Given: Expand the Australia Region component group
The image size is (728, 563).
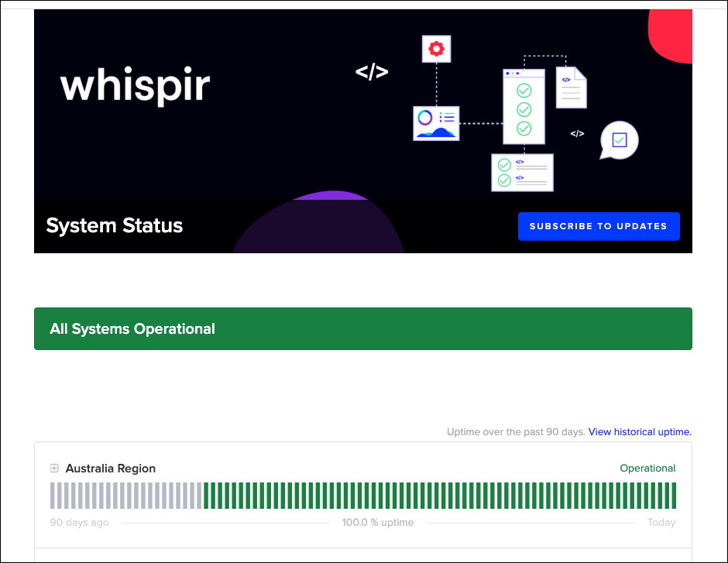Looking at the screenshot, I should tap(54, 469).
